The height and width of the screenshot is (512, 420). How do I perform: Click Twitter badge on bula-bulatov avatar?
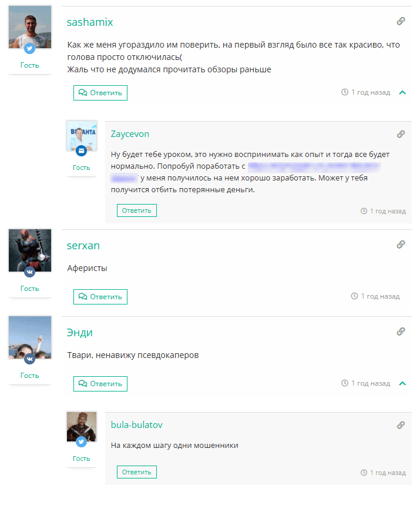pyautogui.click(x=81, y=442)
